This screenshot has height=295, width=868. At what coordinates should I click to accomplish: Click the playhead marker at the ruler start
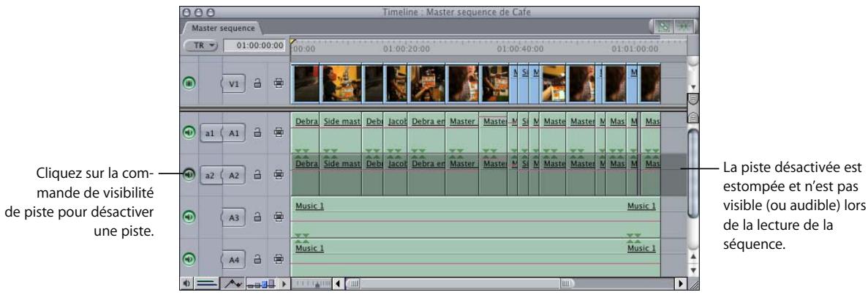coord(293,41)
